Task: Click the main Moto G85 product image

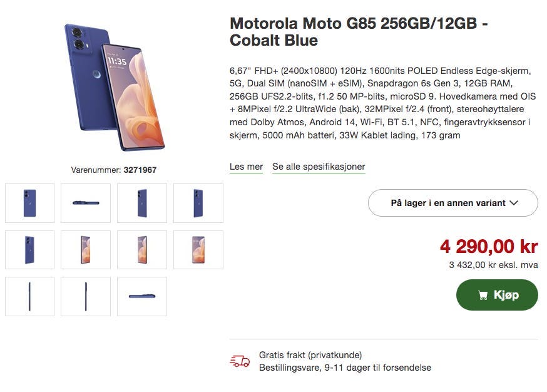Action: pyautogui.click(x=114, y=87)
